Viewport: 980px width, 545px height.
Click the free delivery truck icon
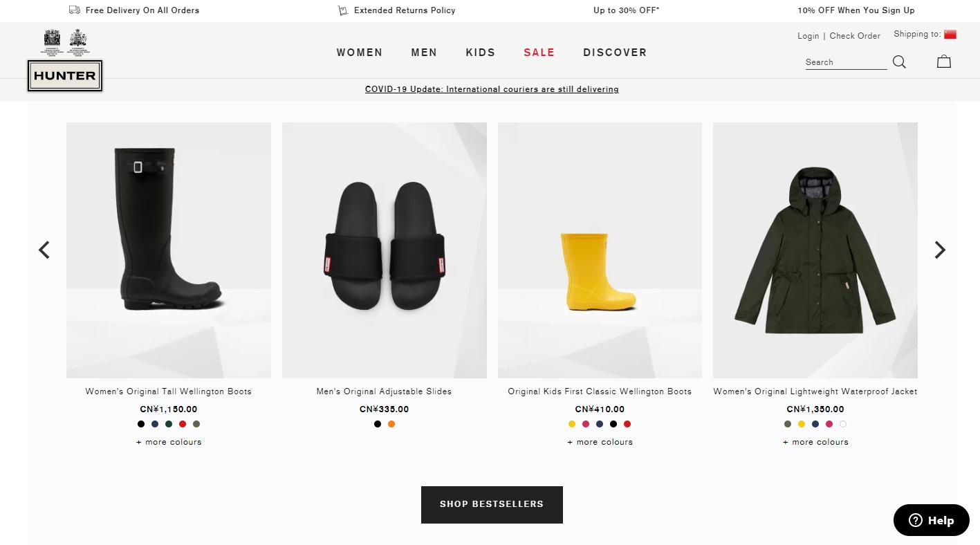point(75,10)
